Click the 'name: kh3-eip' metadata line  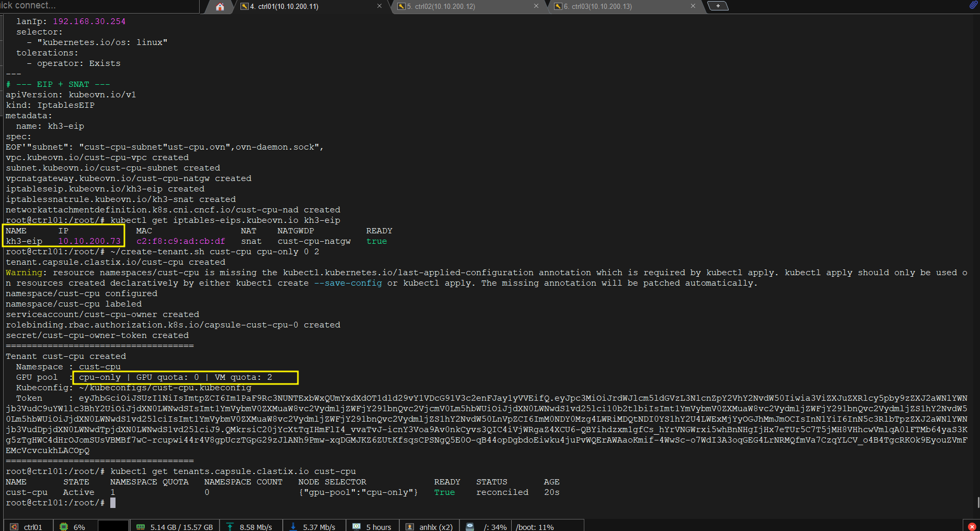pos(50,126)
